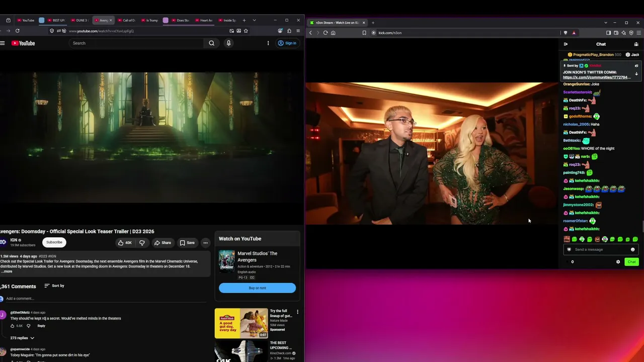
Task: Like the @EtherDMuttz comment
Action: (x=13, y=326)
